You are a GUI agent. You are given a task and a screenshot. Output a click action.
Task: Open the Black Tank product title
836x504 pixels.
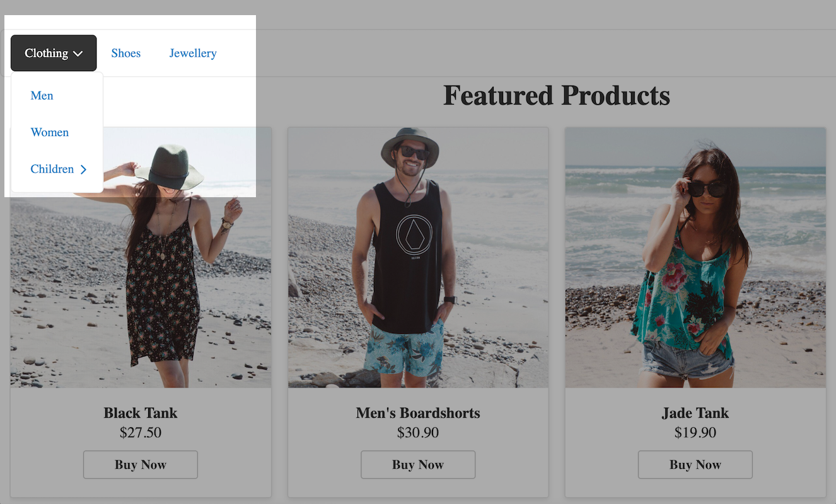[x=140, y=413]
